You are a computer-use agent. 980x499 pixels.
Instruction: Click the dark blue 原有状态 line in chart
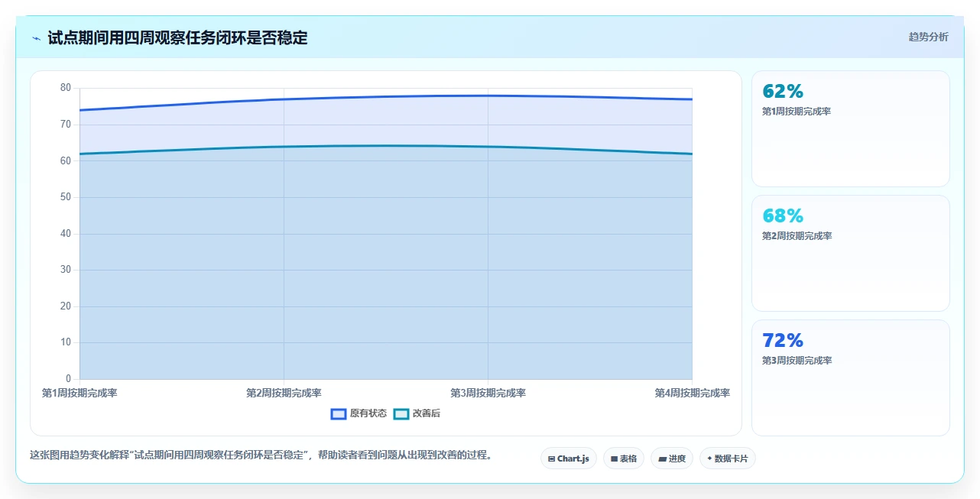[x=386, y=97]
